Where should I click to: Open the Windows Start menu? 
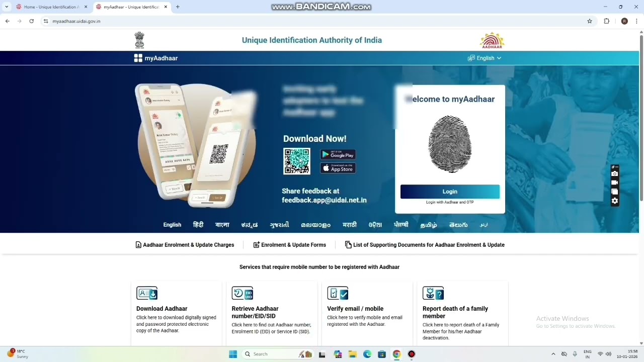233,354
